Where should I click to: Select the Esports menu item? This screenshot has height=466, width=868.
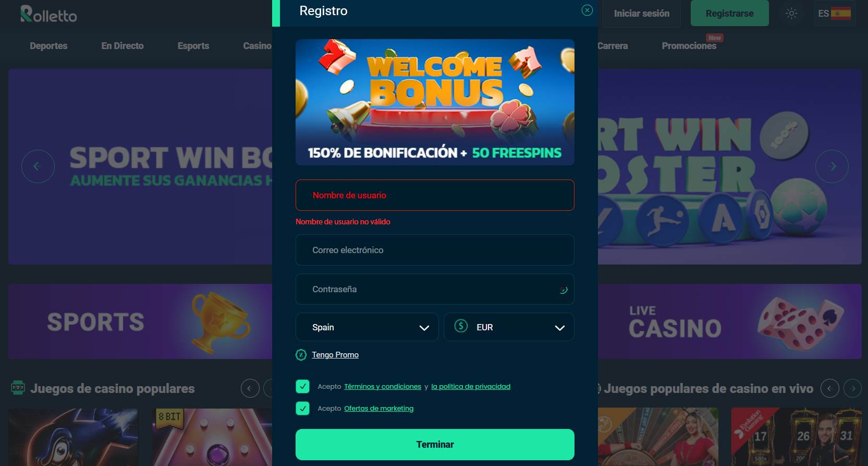pos(193,46)
